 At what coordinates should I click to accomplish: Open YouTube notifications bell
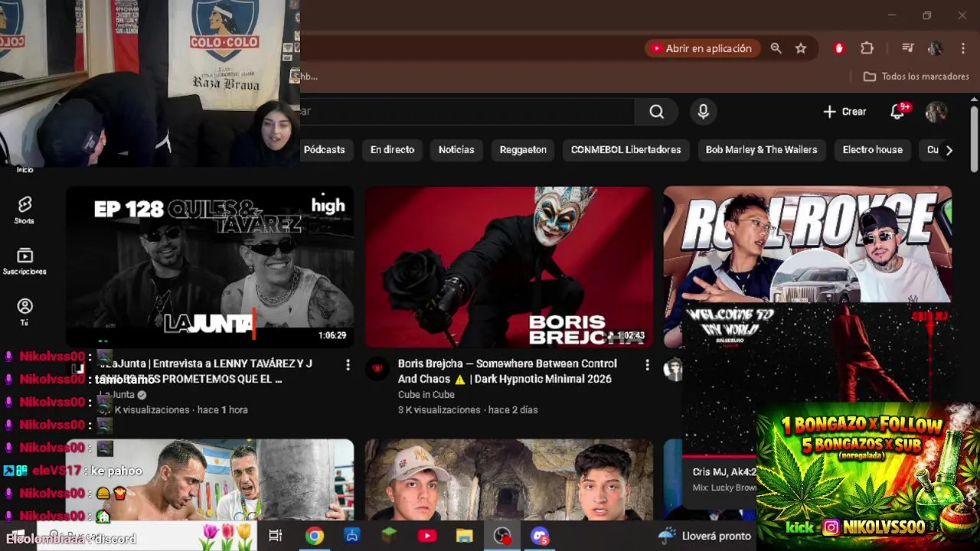(898, 112)
